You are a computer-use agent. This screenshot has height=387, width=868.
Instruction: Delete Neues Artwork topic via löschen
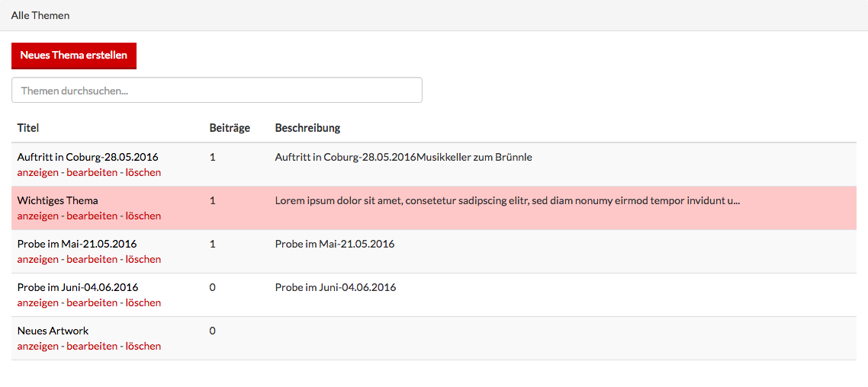click(x=143, y=346)
